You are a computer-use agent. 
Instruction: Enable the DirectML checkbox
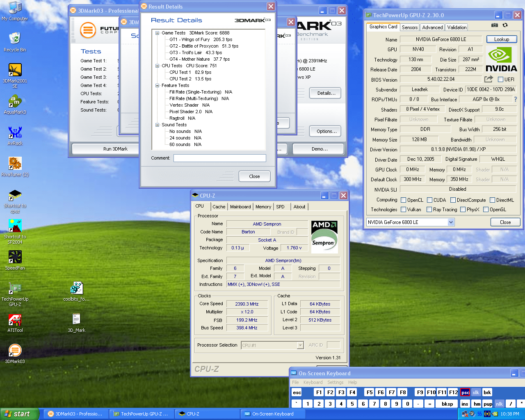click(x=492, y=200)
